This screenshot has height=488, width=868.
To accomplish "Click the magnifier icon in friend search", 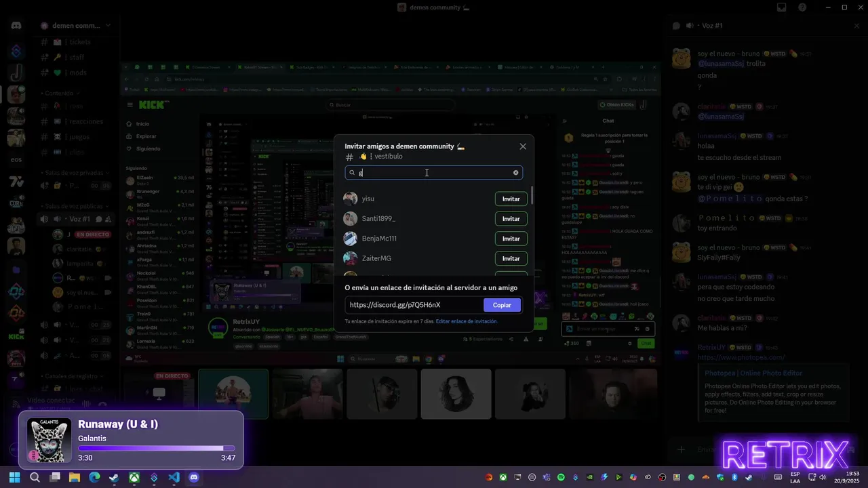I will coord(352,173).
